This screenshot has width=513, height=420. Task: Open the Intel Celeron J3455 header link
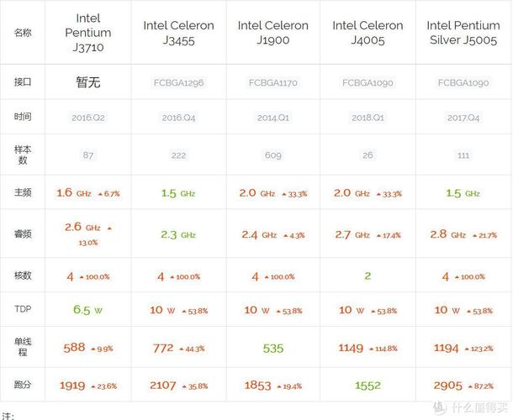point(178,33)
